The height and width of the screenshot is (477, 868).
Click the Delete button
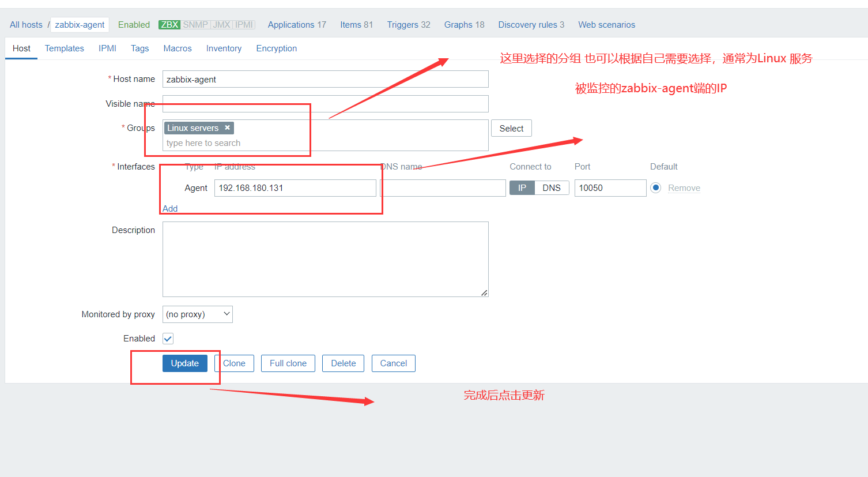click(344, 363)
